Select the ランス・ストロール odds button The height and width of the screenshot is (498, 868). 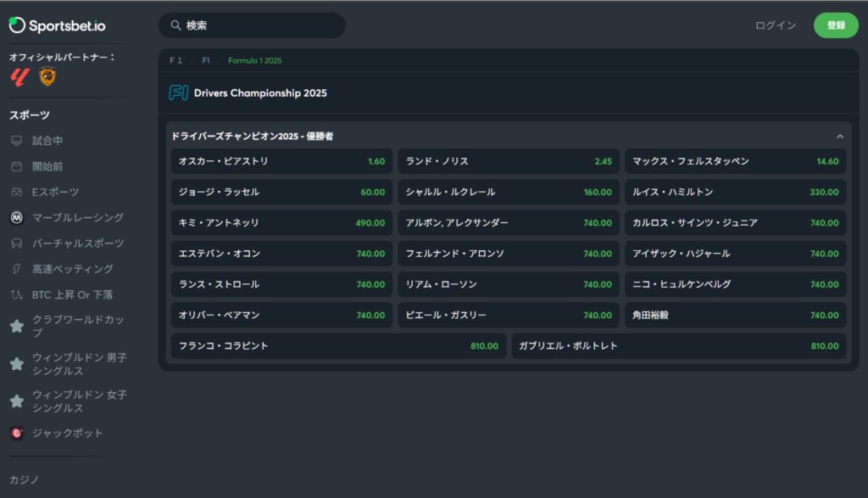pos(281,284)
